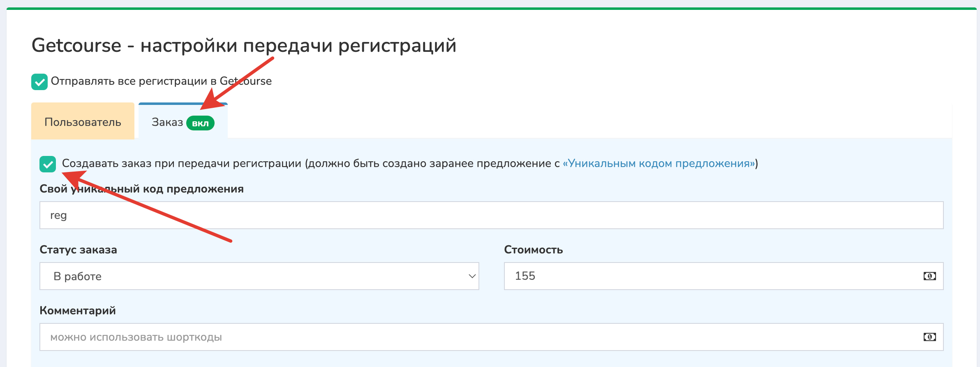Switch to the «Пользователь» tab
Screen dimensions: 980x367
[83, 122]
